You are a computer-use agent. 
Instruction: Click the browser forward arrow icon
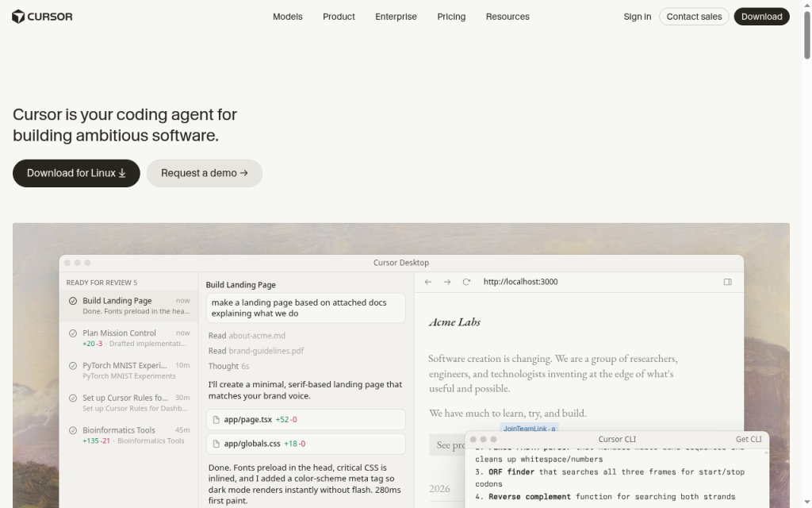pos(447,282)
